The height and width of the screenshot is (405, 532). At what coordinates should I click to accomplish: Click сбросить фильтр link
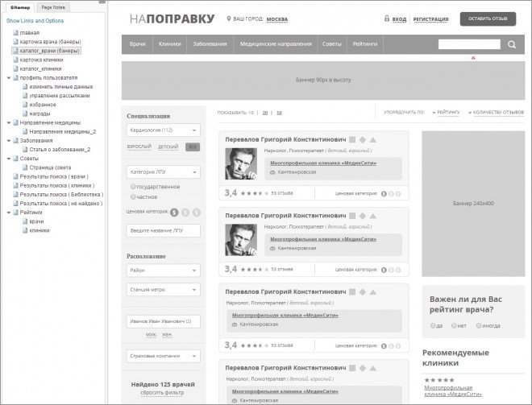click(x=162, y=392)
